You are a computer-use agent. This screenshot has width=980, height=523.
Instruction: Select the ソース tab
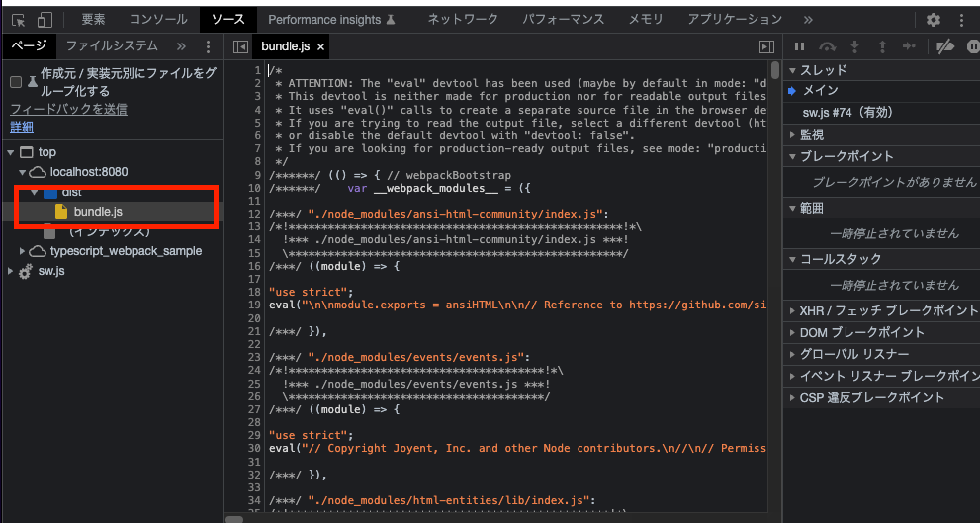[x=228, y=20]
